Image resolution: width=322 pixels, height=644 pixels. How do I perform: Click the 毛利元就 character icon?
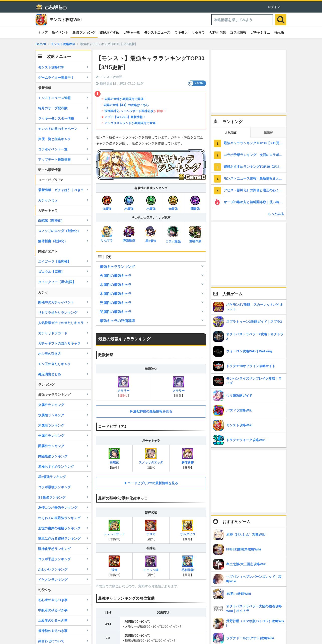coord(188,561)
